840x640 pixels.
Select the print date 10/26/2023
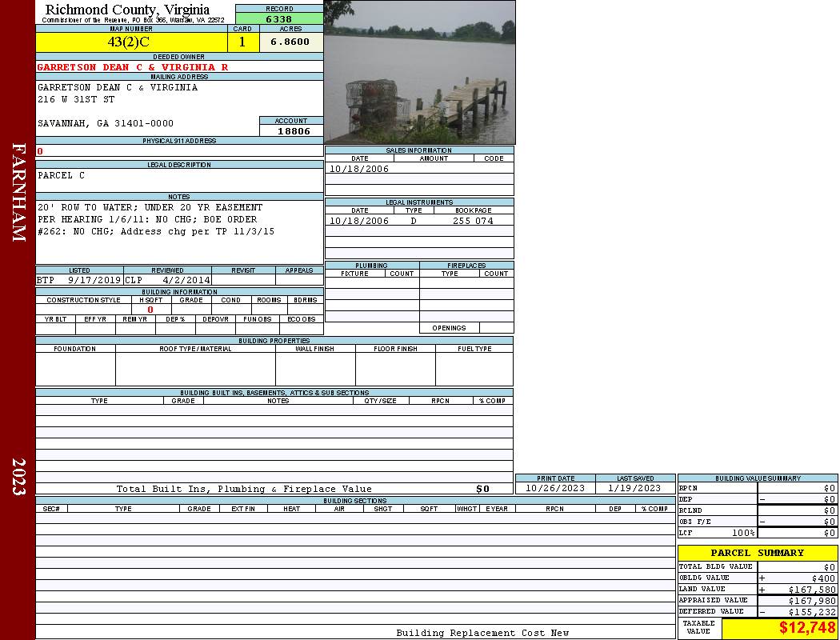(x=555, y=488)
